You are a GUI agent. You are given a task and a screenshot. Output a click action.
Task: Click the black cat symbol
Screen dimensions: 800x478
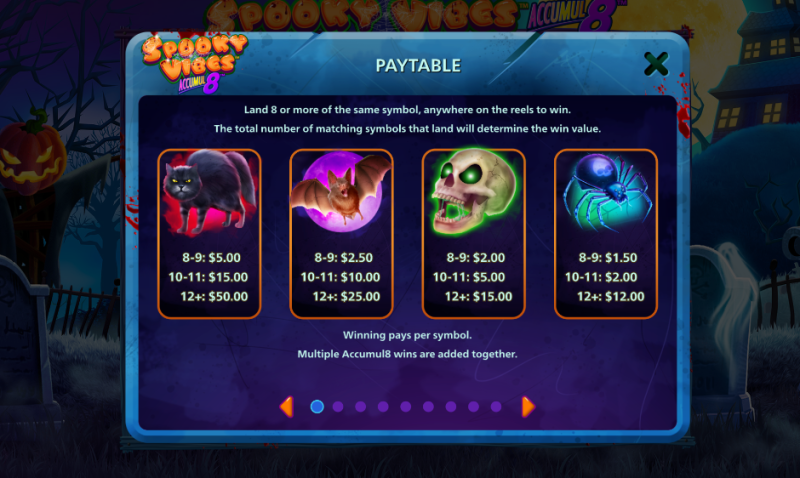tap(209, 192)
